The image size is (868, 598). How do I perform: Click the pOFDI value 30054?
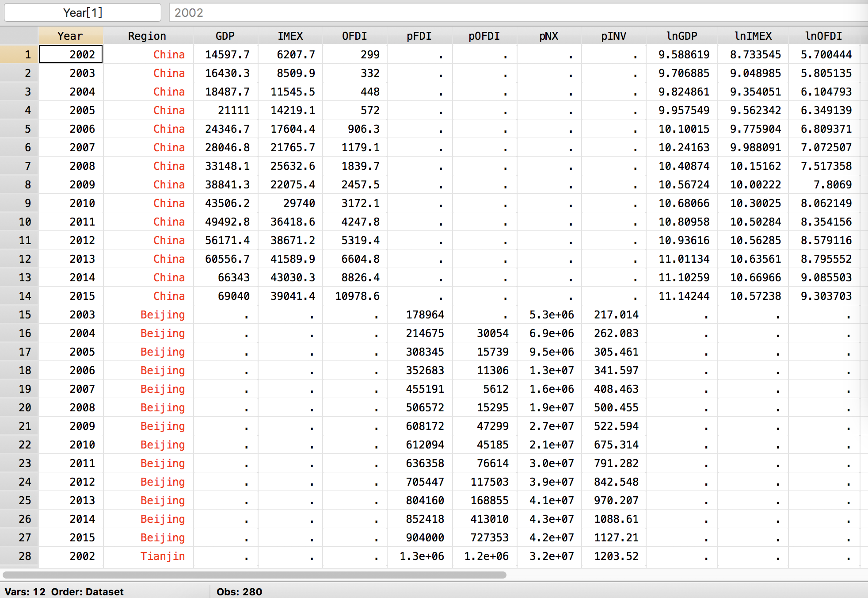tap(492, 333)
